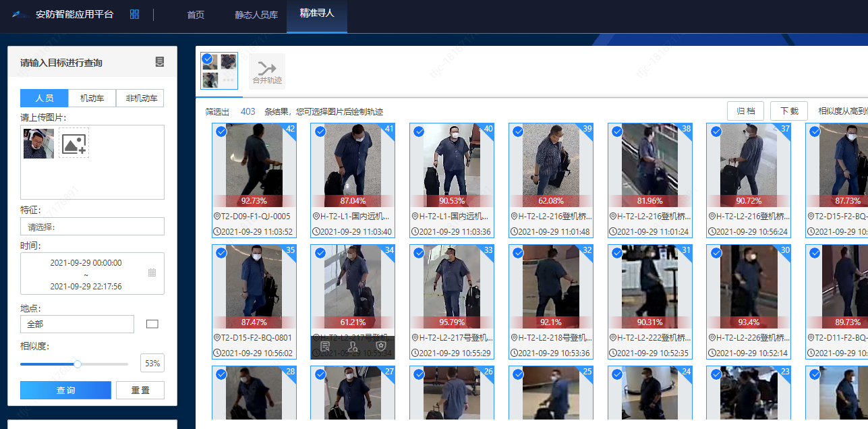Viewport: 868px width, 429px height.
Task: Uncheck the result card numbered 42
Action: pyautogui.click(x=221, y=132)
